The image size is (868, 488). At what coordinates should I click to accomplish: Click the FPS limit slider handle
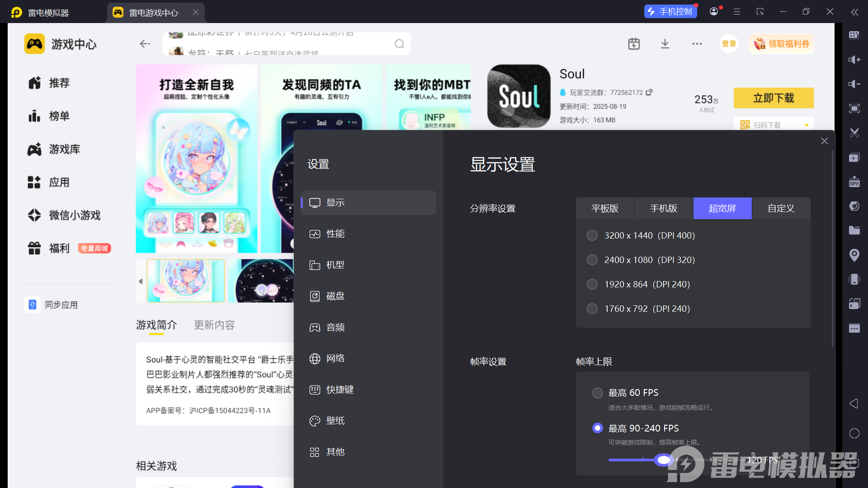pyautogui.click(x=664, y=460)
